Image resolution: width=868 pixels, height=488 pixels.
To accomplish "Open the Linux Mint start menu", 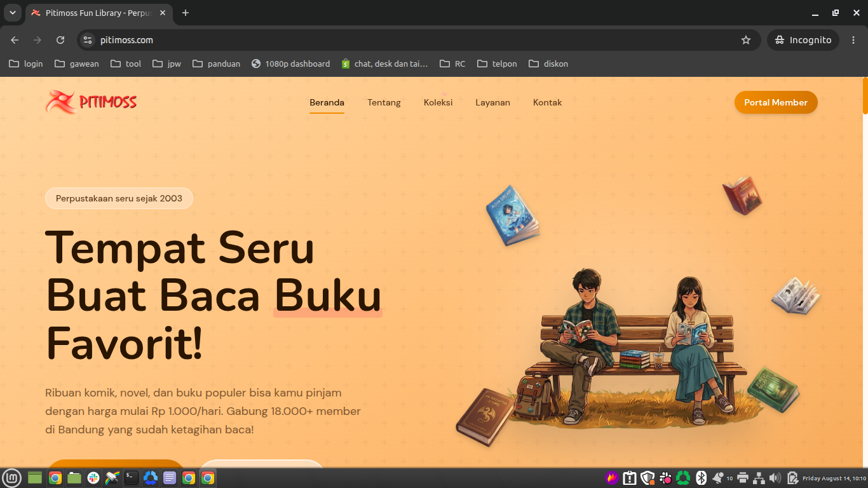I will pyautogui.click(x=12, y=478).
